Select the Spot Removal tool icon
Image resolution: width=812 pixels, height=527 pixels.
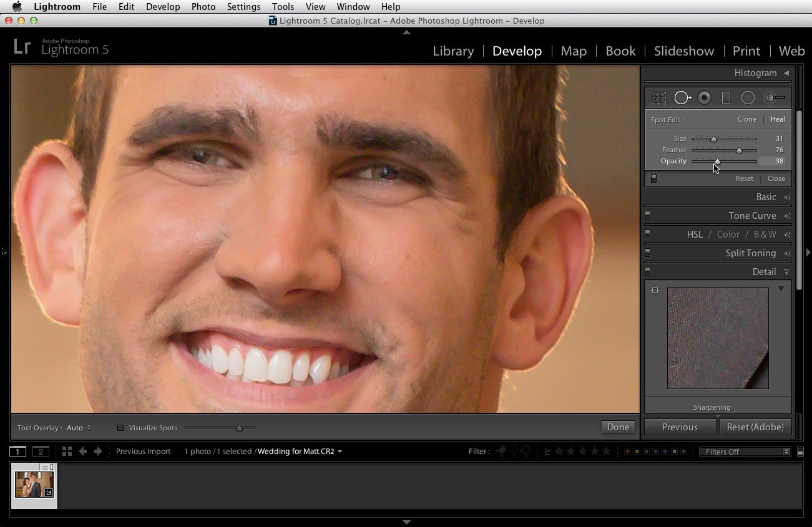(682, 98)
